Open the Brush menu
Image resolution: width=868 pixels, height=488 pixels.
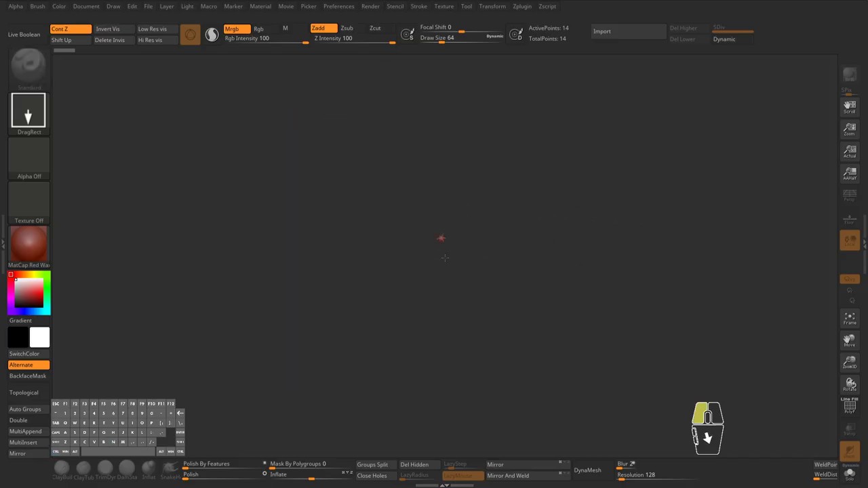[x=37, y=6]
